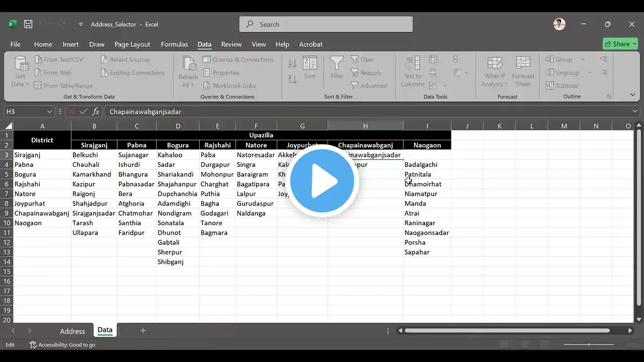Switch to the Address sheet tab
Viewport: 644px width, 362px height.
(72, 331)
